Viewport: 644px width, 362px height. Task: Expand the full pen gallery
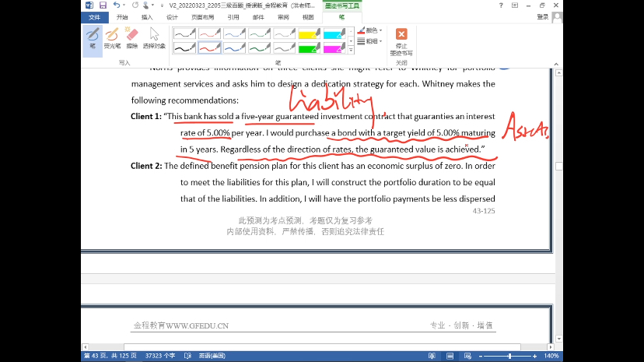[x=351, y=50]
